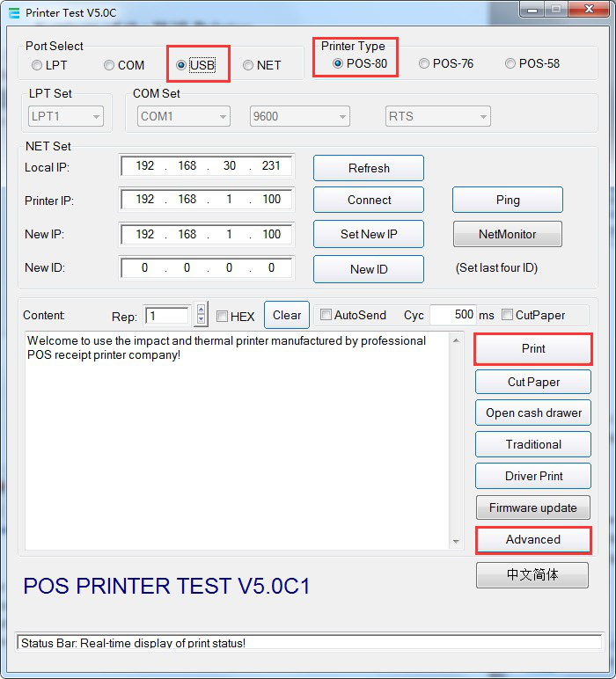Open the LPT1 dropdown

pyautogui.click(x=66, y=116)
